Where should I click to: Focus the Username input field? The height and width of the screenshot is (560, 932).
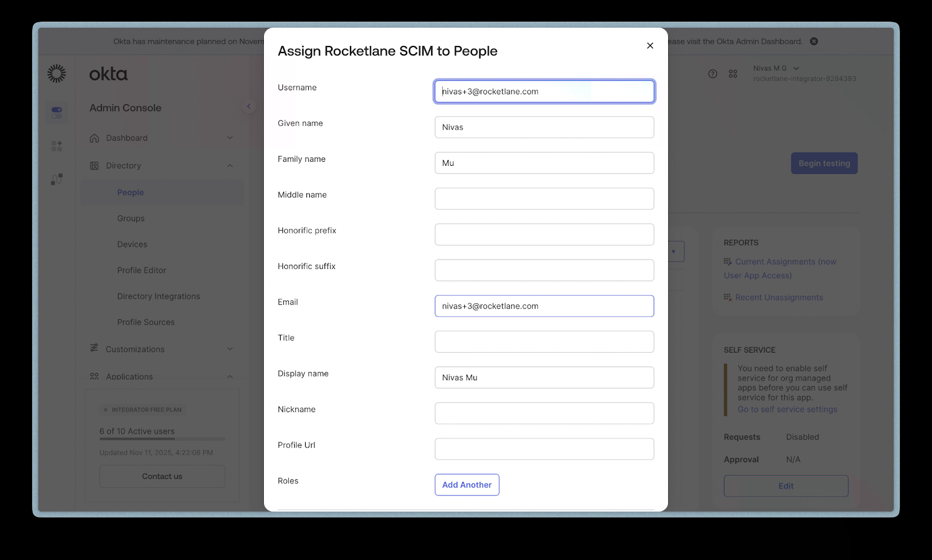point(545,91)
